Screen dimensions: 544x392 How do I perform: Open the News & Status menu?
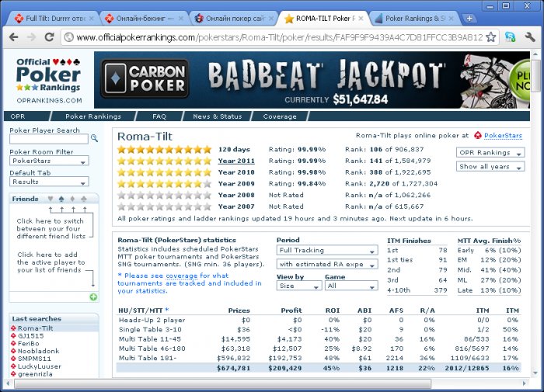coord(217,116)
